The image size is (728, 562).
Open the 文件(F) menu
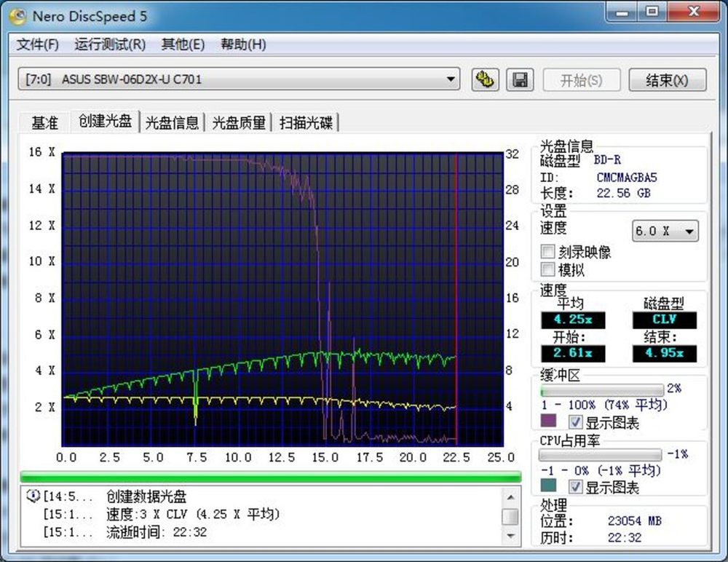pyautogui.click(x=37, y=44)
